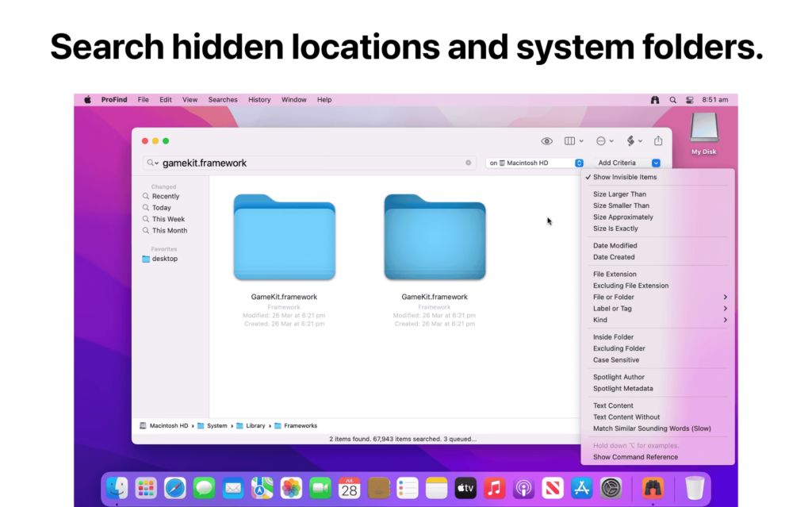This screenshot has height=507, width=812.
Task: Open the on Macintosh HD location dropdown
Action: click(x=533, y=163)
